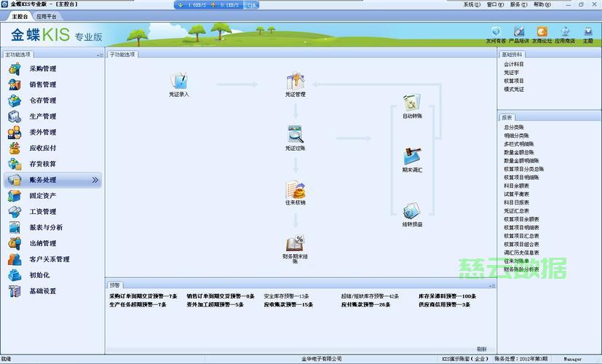Screen dimensions: 602x364
Task: Open 初始化 module icon
Action: [15, 275]
